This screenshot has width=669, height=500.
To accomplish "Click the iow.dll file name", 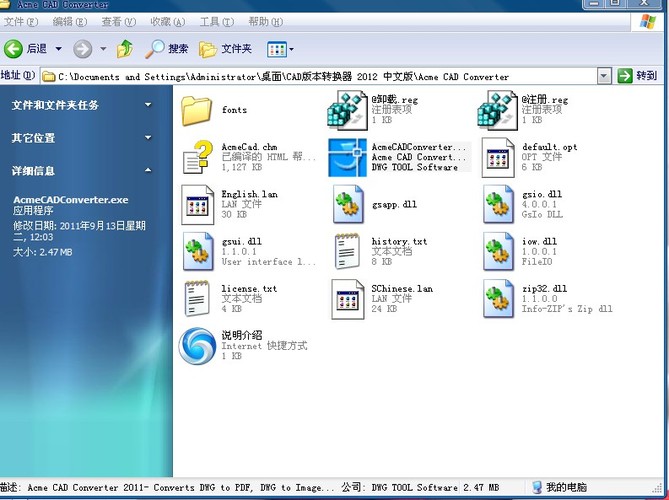I will (539, 241).
